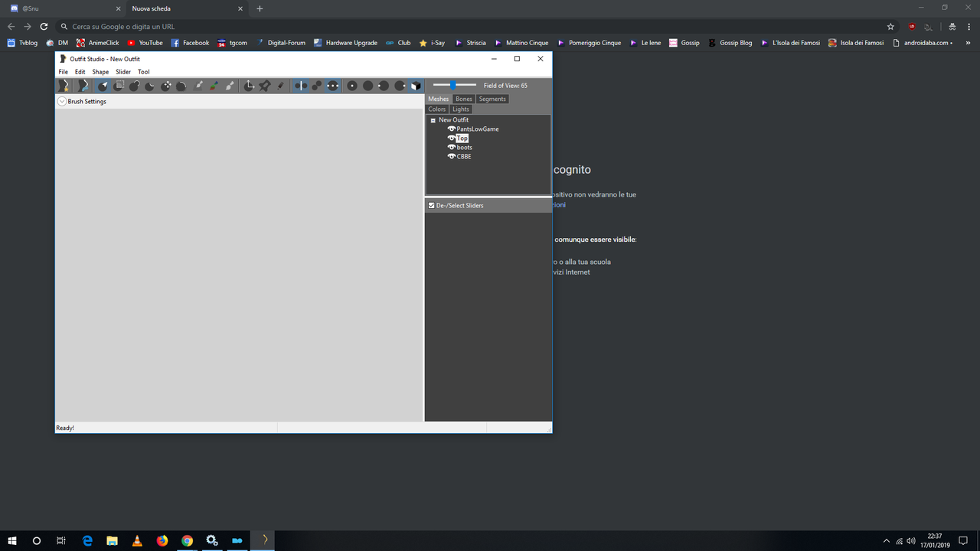
Task: Hide the Top mesh eye icon
Action: point(452,138)
